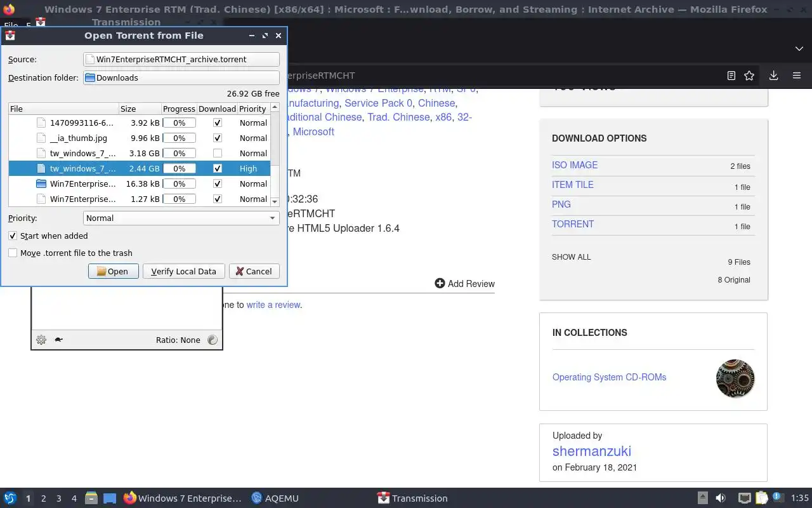Image resolution: width=812 pixels, height=508 pixels.
Task: Click the network icon in the system tray
Action: [745, 498]
